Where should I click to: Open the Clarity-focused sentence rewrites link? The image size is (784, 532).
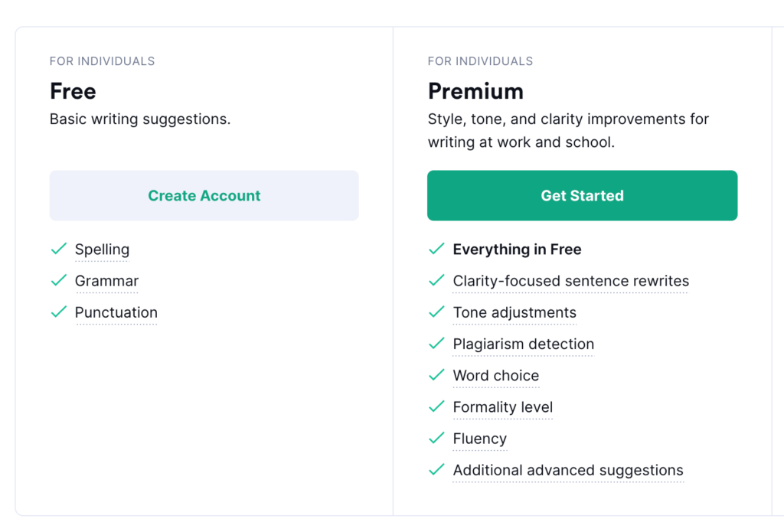click(x=570, y=281)
